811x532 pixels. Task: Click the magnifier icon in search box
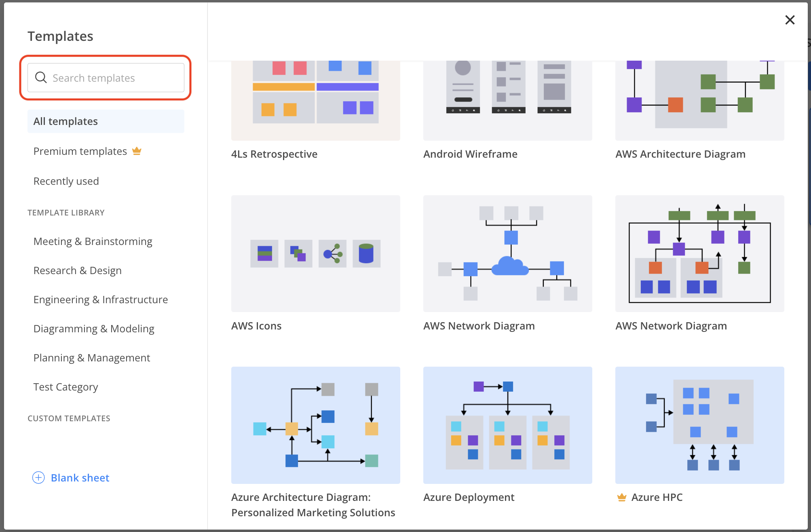(x=41, y=77)
